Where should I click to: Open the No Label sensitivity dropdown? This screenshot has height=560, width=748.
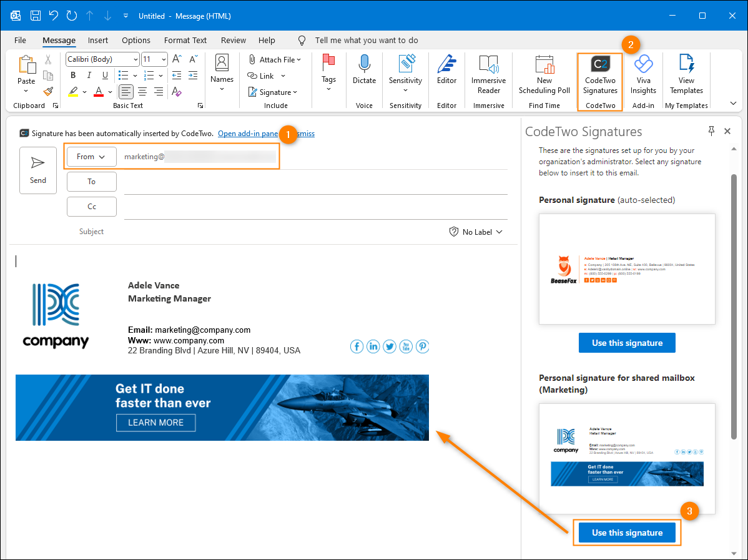coord(476,232)
